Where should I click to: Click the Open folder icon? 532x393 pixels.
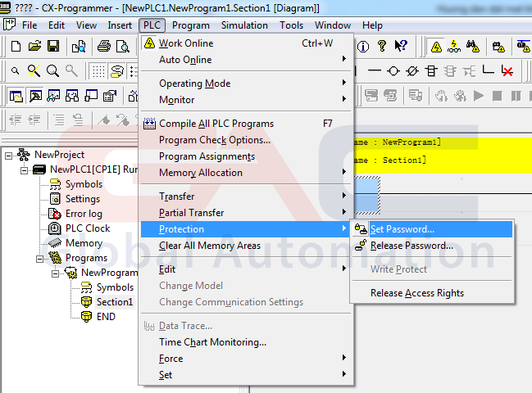click(34, 46)
